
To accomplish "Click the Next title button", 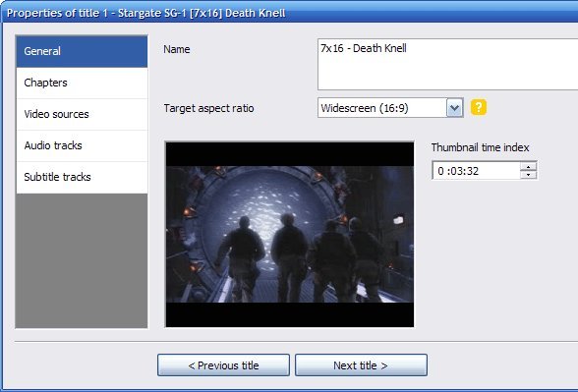I will pos(361,365).
